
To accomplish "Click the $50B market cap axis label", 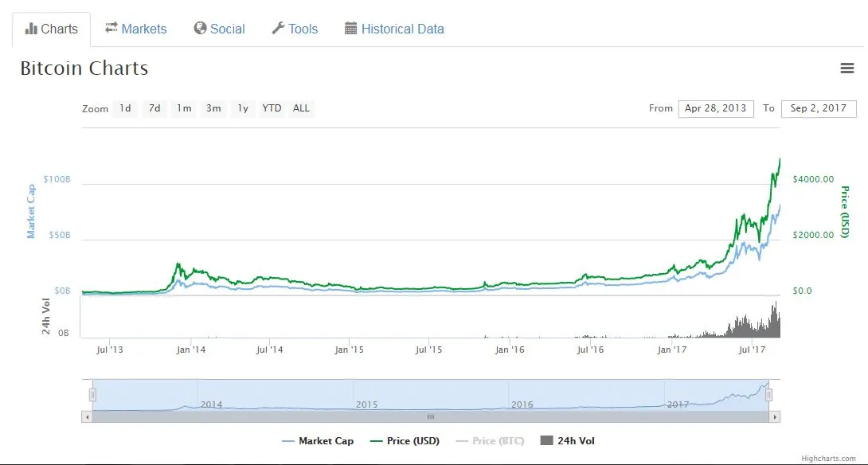I will click(60, 235).
